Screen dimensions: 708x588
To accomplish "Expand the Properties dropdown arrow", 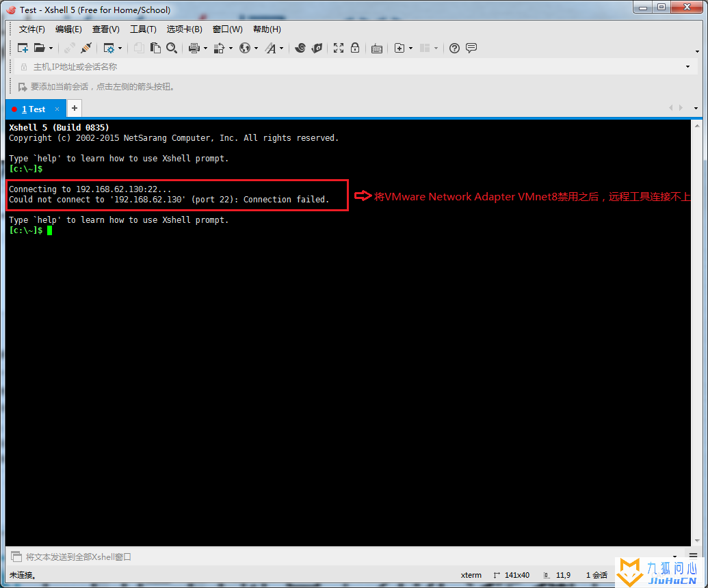I will pyautogui.click(x=120, y=49).
